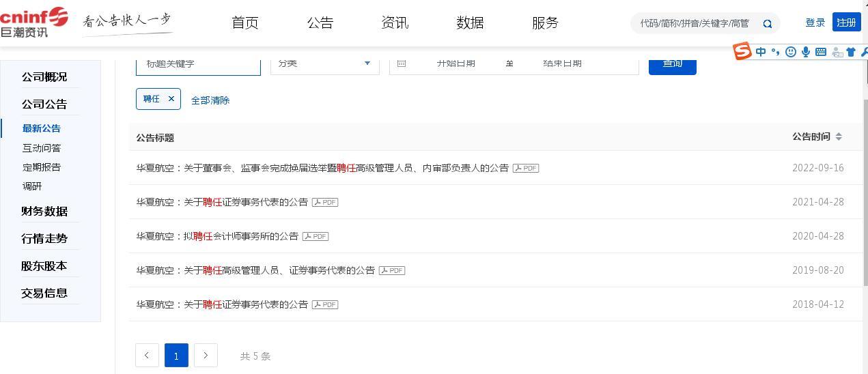The height and width of the screenshot is (374, 868).
Task: Open announcement 拟聘任会计师事务所的公告
Action: coord(217,236)
